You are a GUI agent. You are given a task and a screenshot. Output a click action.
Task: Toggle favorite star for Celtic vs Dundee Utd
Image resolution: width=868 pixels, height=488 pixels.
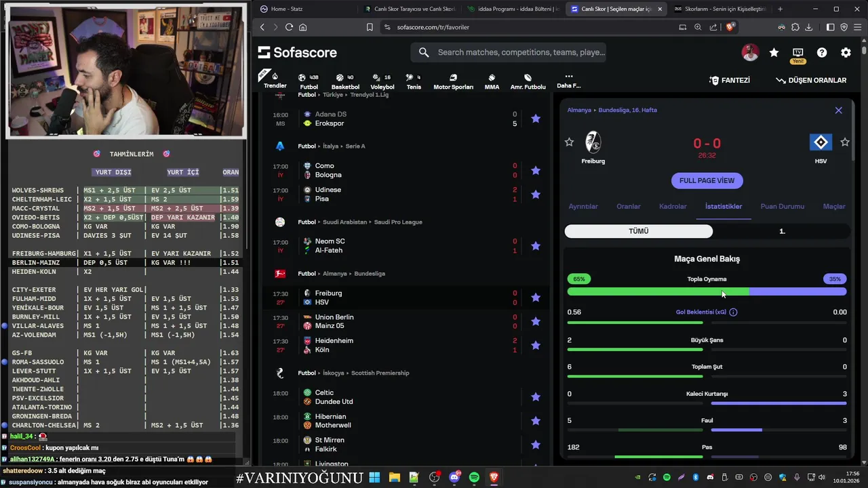coord(536,396)
